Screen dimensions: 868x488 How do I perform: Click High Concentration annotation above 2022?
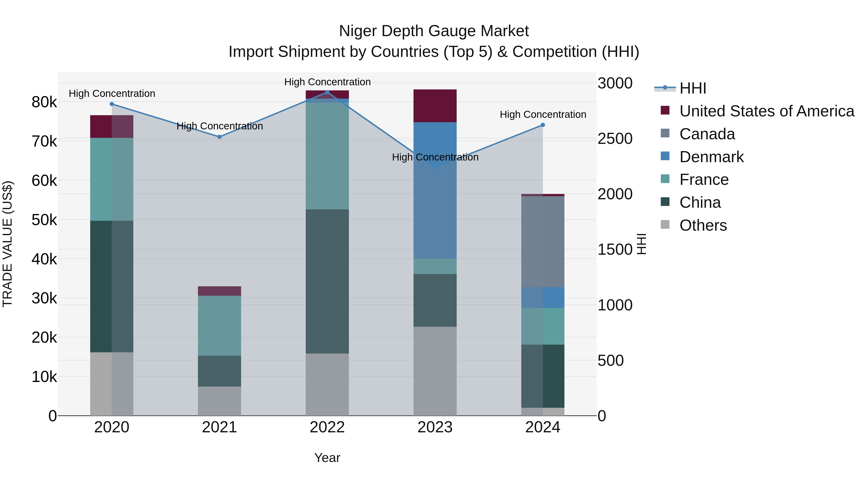click(327, 82)
